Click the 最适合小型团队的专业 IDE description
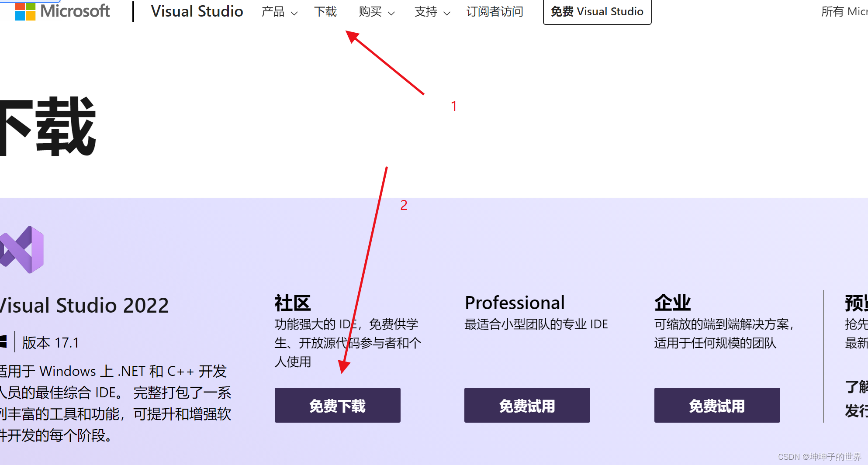 (536, 324)
